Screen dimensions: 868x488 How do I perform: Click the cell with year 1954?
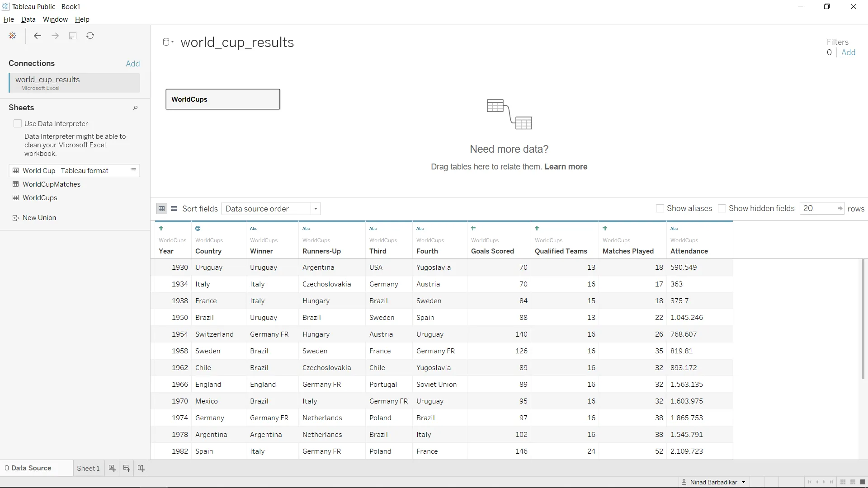pos(179,334)
